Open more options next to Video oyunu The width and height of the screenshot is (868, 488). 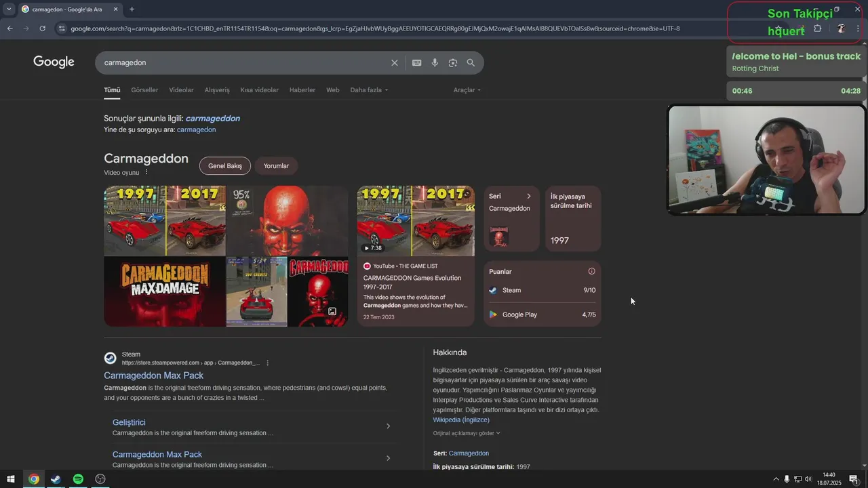[146, 172]
